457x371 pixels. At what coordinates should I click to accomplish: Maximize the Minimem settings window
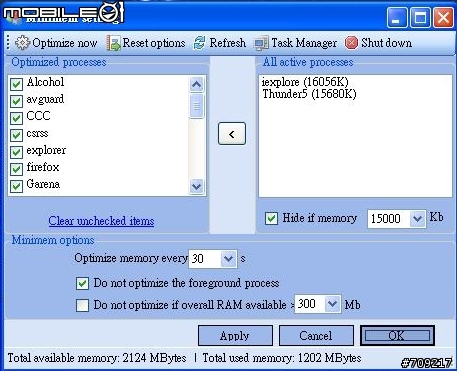(x=420, y=18)
